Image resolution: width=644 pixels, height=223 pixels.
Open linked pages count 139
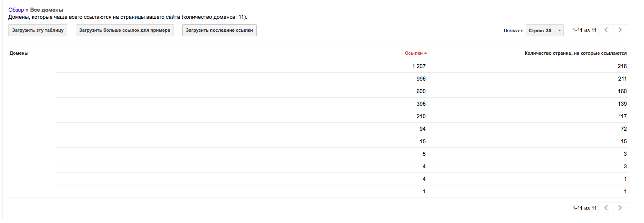(x=622, y=104)
